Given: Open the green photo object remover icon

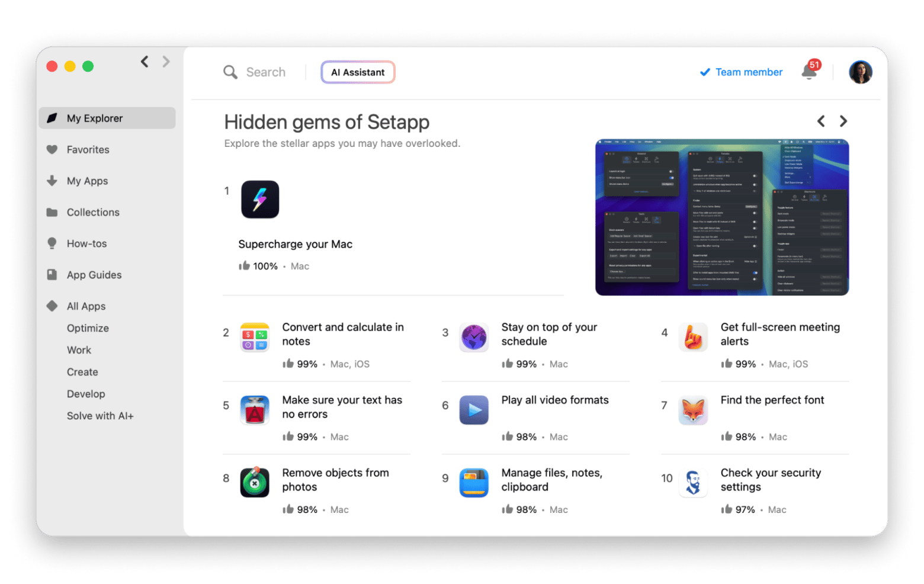Looking at the screenshot, I should click(255, 482).
